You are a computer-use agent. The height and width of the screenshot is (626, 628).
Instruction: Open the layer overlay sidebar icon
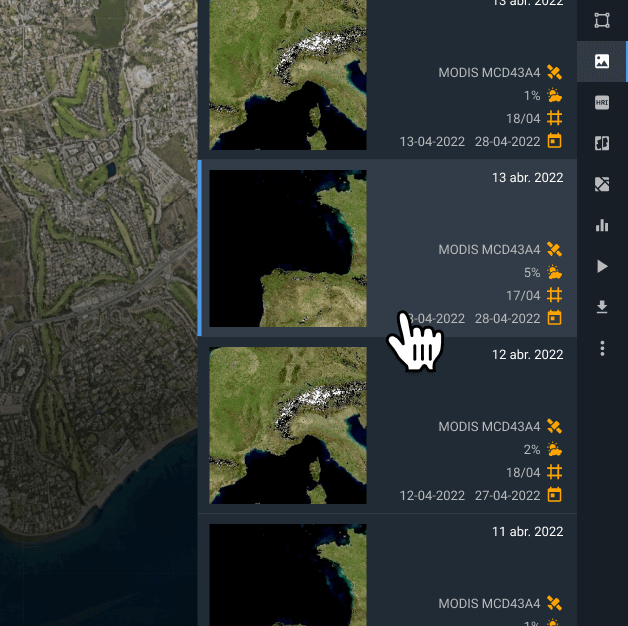coord(602,184)
